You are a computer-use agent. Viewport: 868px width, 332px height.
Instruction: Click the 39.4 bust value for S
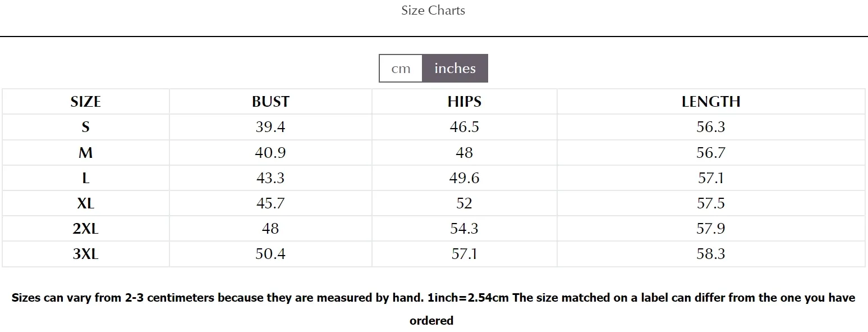(x=270, y=127)
